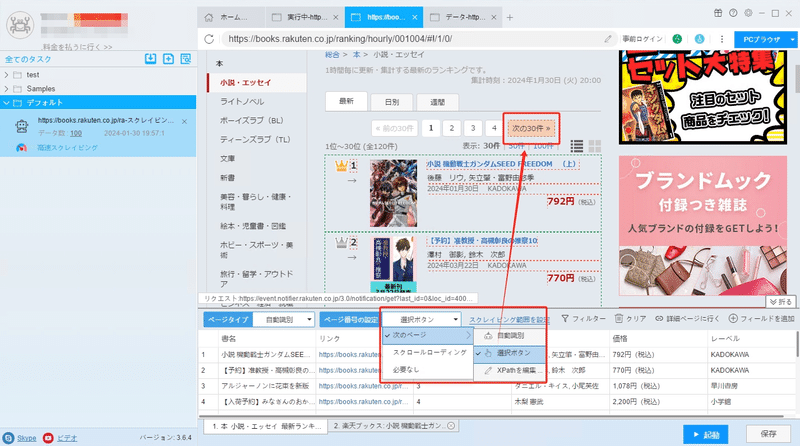Expand the Samples folder
Screen dimensions: 800x446
tap(6, 88)
